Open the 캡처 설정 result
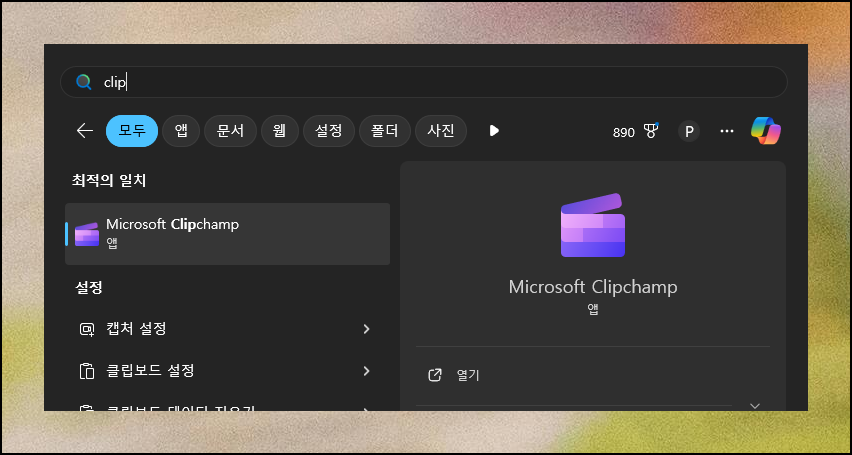This screenshot has width=852, height=455. (227, 329)
